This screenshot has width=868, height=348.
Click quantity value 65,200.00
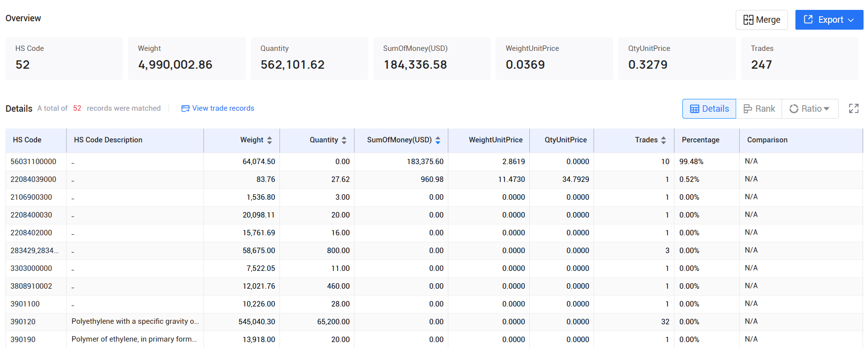pyautogui.click(x=333, y=322)
